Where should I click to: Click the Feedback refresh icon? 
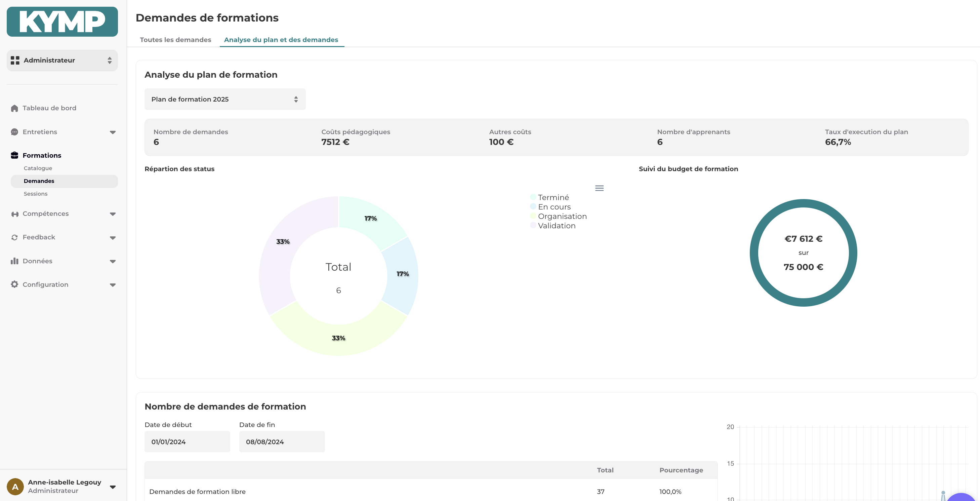point(14,238)
